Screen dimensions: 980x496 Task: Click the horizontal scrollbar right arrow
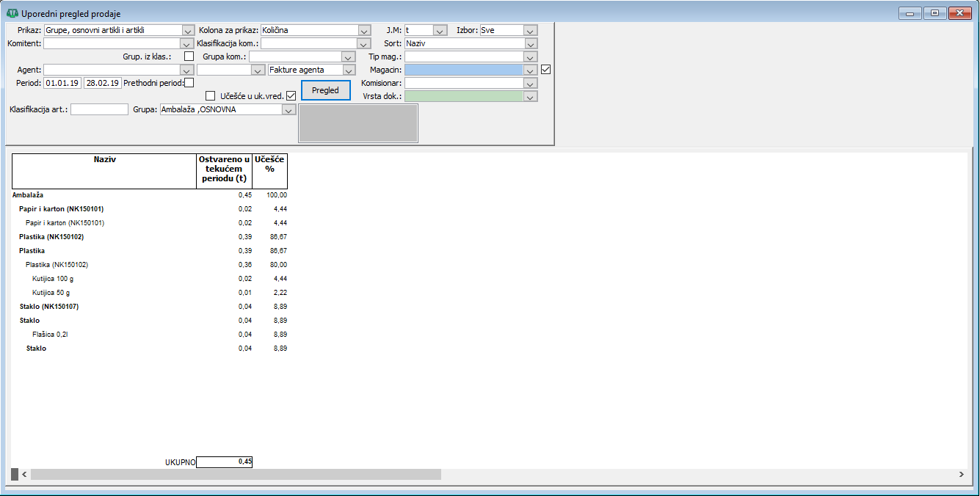coord(961,475)
